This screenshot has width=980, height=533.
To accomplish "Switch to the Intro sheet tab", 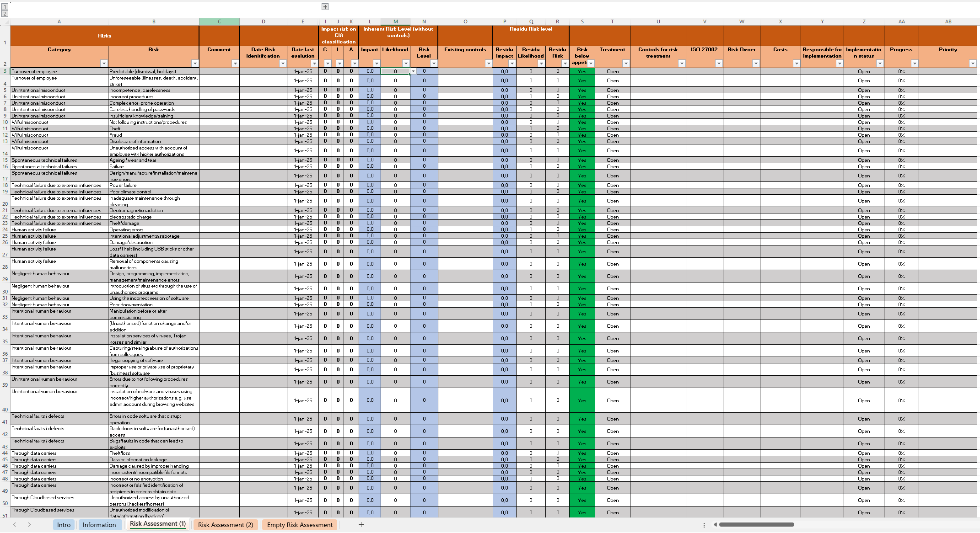I will click(x=64, y=525).
